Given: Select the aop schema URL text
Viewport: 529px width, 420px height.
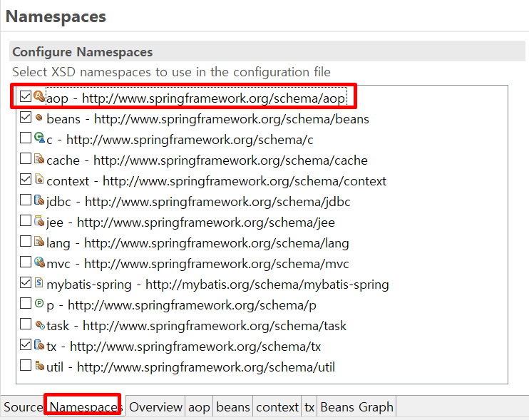Looking at the screenshot, I should (214, 98).
